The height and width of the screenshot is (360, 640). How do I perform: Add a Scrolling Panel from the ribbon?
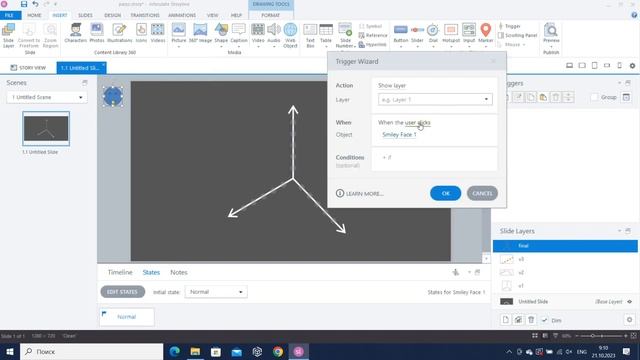(x=517, y=36)
